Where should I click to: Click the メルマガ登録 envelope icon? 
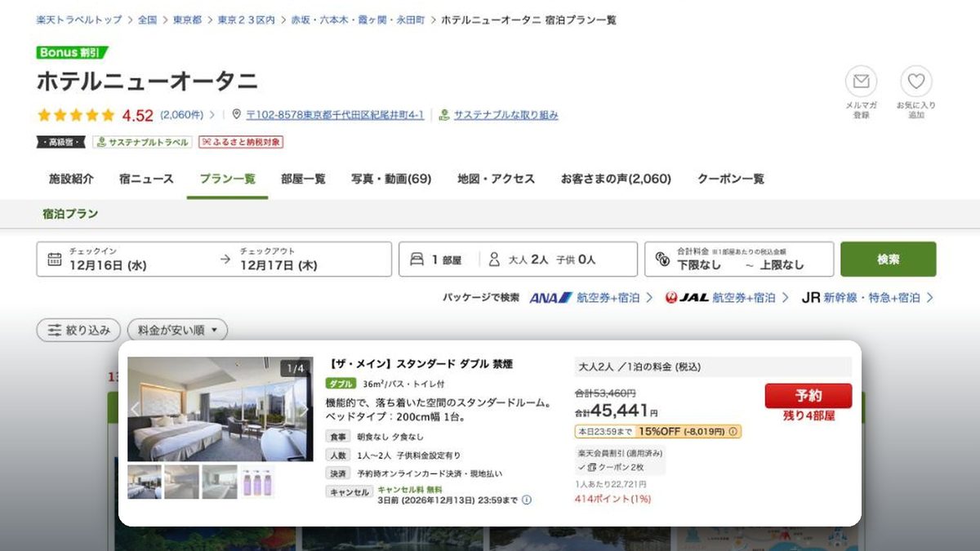click(861, 82)
